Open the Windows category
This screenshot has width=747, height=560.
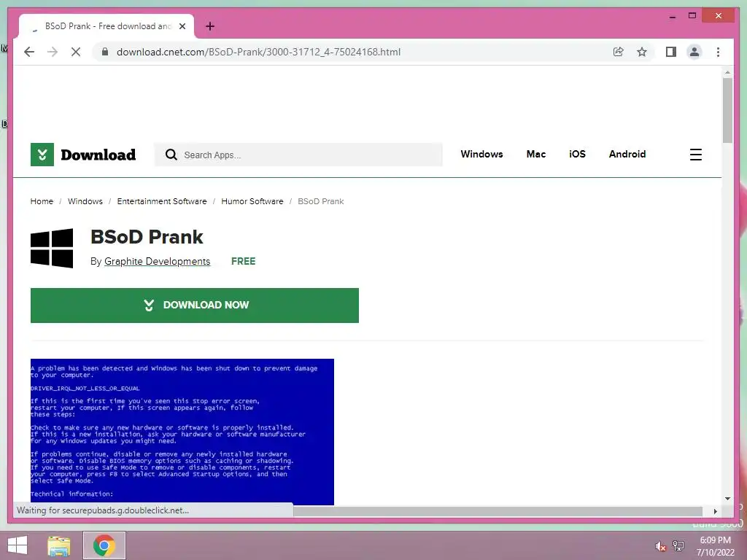481,154
